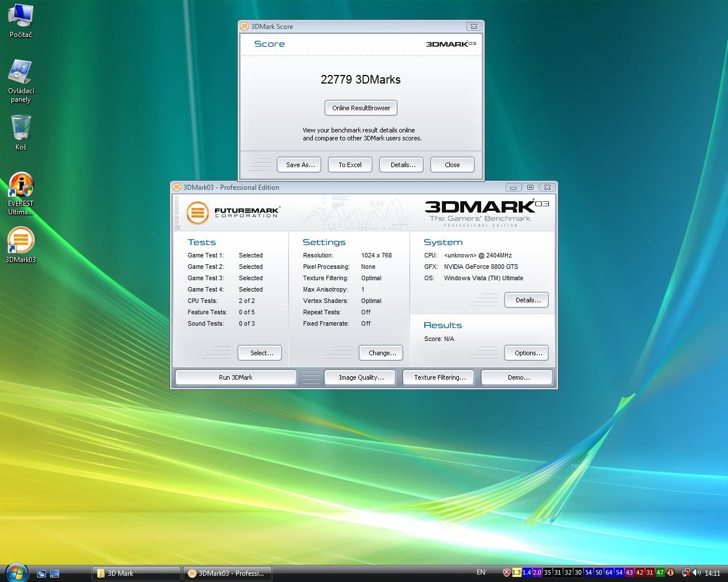Click the red 42 tray sensor icon
The height and width of the screenshot is (582, 728).
coord(639,572)
